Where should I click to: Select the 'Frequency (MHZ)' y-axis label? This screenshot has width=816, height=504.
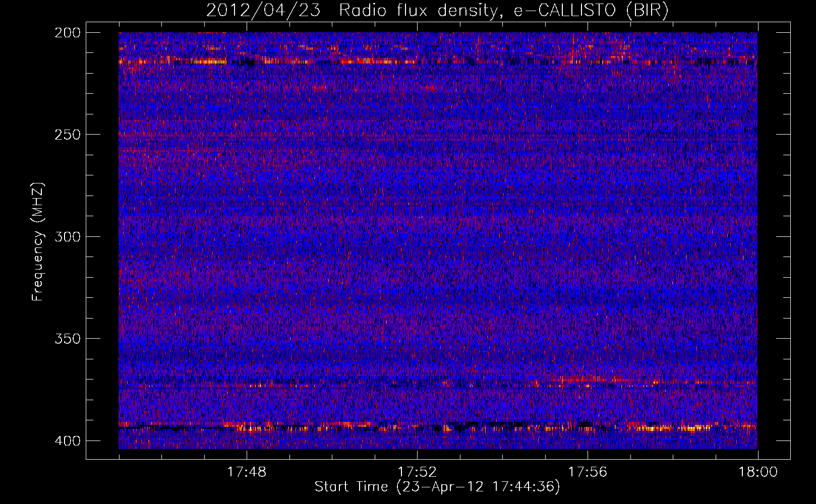pyautogui.click(x=38, y=241)
